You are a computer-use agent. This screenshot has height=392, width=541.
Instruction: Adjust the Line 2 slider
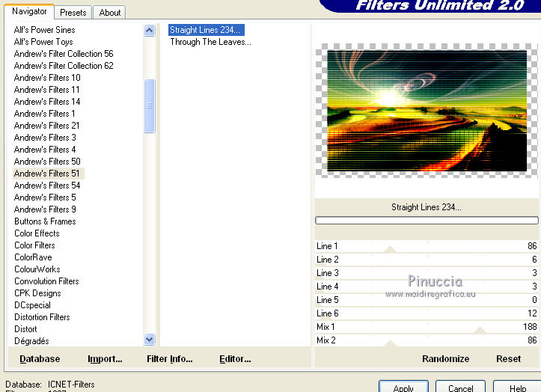tap(427, 260)
